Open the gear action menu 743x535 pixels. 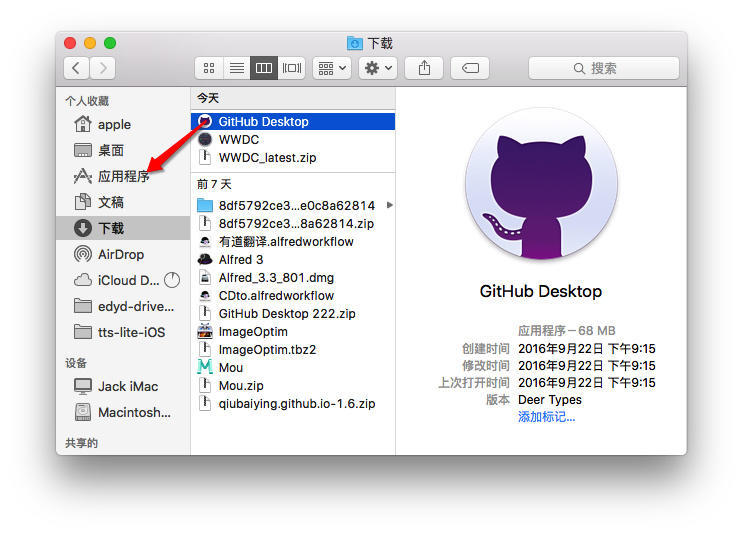tap(378, 68)
